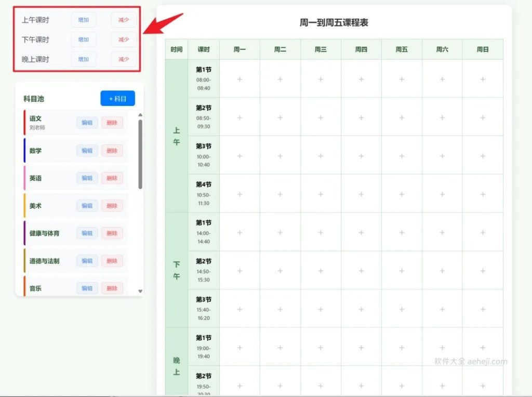
Task: Delete 音乐 from the subject pool
Action: click(x=113, y=288)
